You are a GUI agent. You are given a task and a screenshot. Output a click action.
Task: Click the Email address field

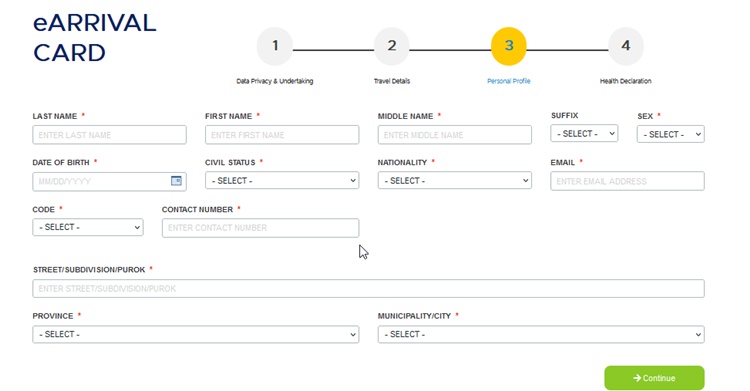pyautogui.click(x=627, y=181)
